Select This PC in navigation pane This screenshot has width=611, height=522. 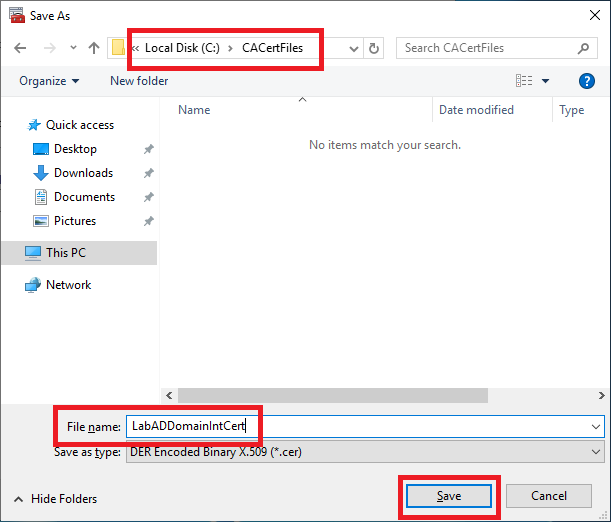click(x=66, y=253)
